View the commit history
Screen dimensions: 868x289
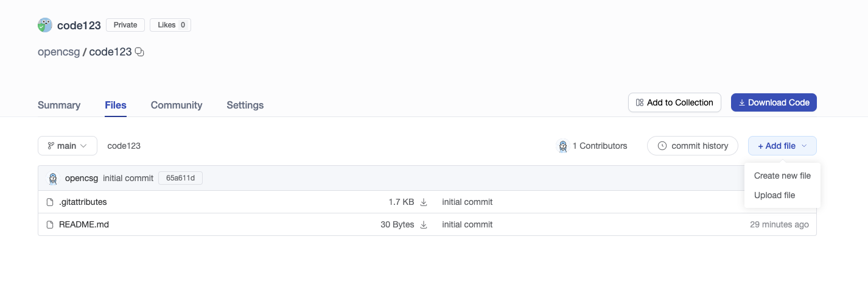click(693, 146)
